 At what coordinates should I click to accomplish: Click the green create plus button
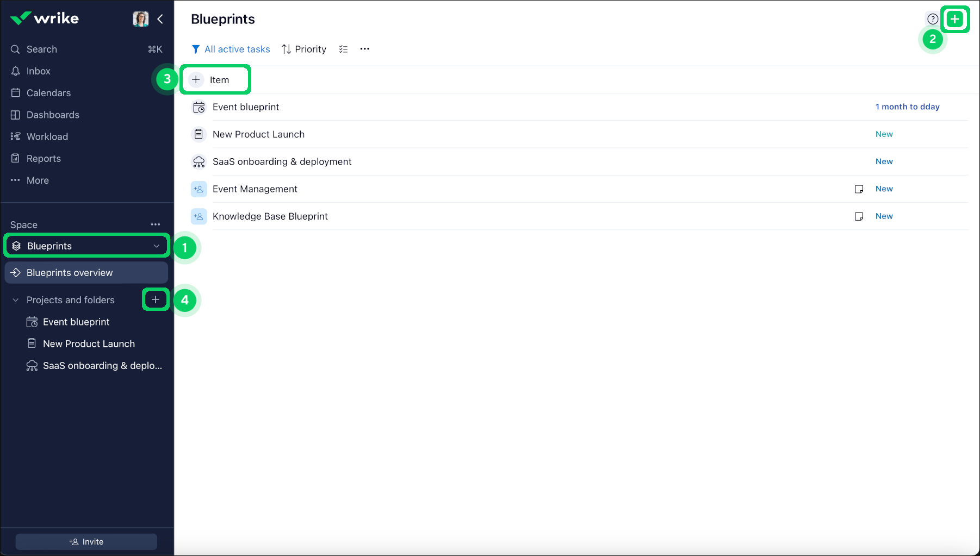[x=955, y=20]
